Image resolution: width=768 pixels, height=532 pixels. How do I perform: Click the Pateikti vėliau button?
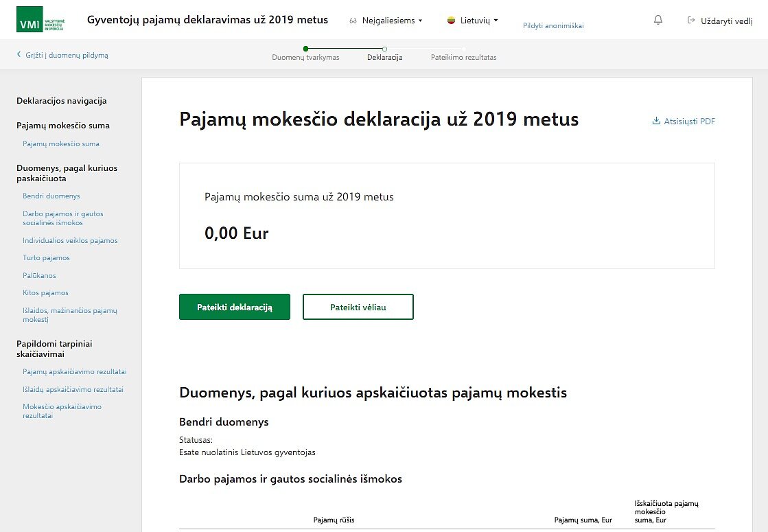358,307
